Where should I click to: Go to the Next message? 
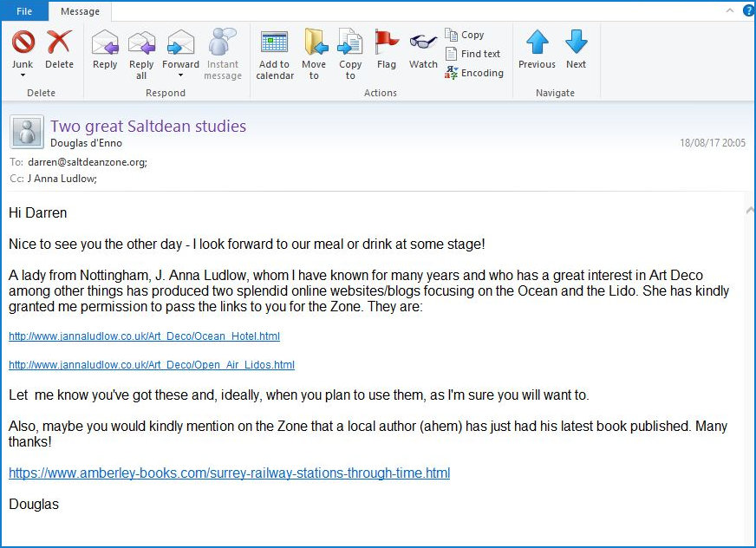(x=576, y=43)
